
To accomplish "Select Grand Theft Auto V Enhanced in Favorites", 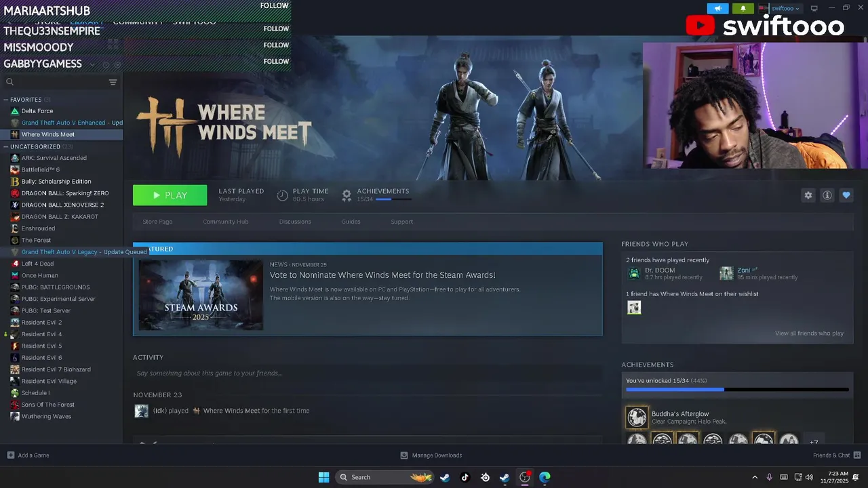I will pos(72,123).
